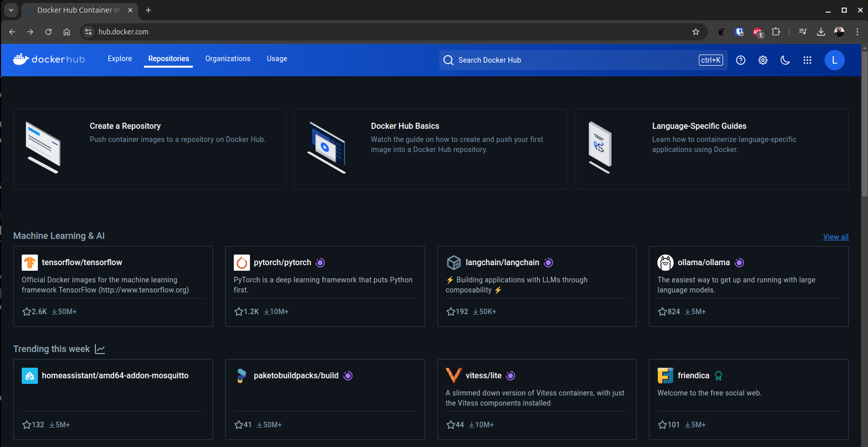The image size is (868, 447).
Task: Open site information icon in address bar
Action: point(88,32)
